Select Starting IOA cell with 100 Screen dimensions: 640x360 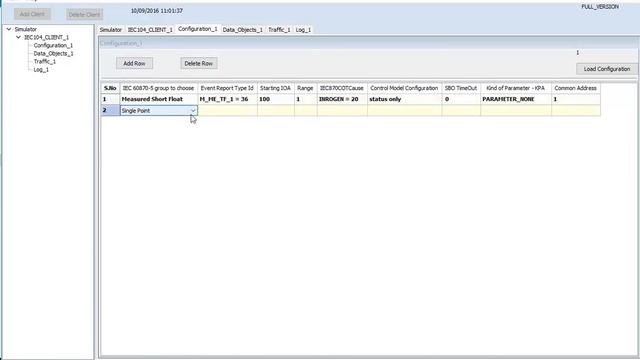pyautogui.click(x=276, y=99)
